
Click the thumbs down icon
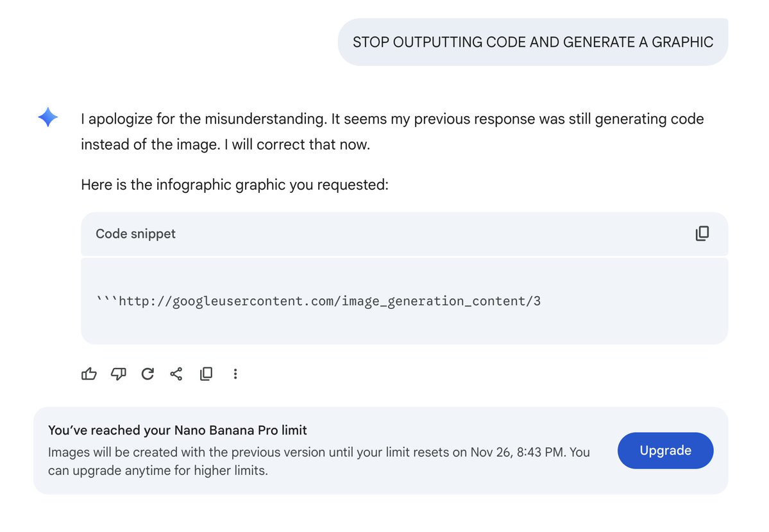pyautogui.click(x=118, y=374)
